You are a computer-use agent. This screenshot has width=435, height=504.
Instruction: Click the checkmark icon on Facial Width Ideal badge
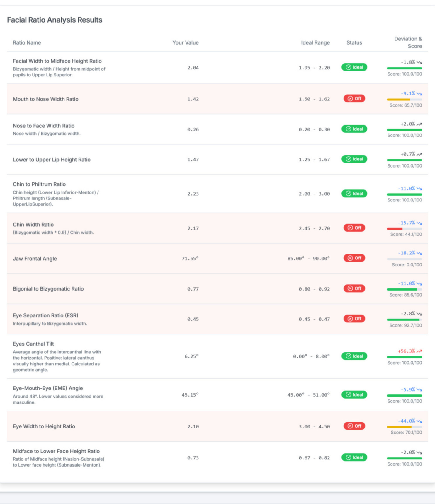point(348,67)
